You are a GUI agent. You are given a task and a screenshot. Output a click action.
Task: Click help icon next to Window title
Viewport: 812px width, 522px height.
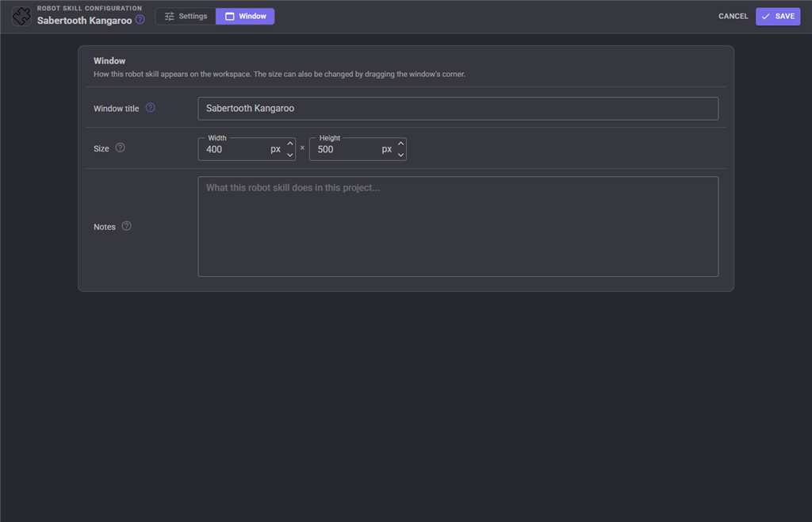click(150, 108)
